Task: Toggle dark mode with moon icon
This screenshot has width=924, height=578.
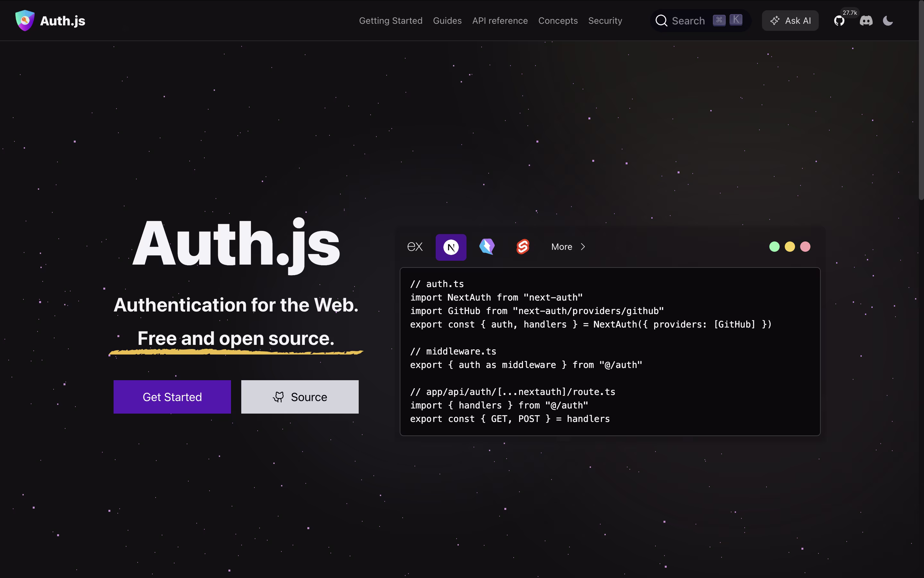Action: (888, 21)
